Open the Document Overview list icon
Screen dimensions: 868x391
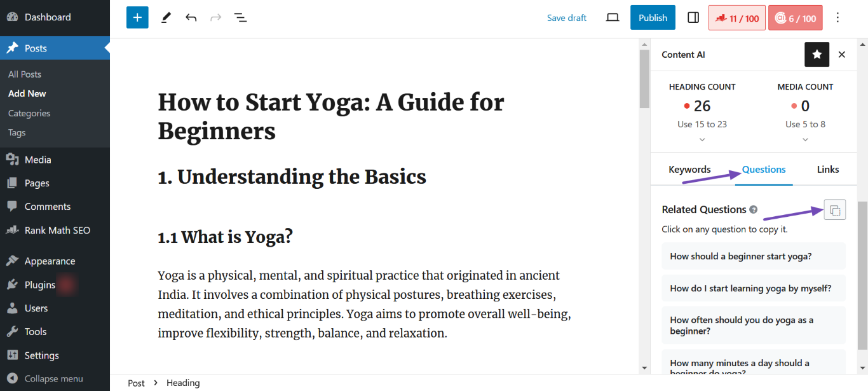240,18
